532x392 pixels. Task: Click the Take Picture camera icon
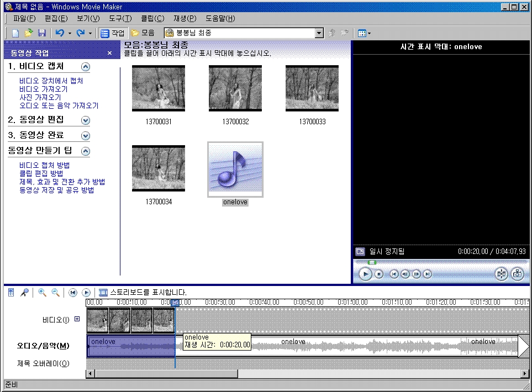click(x=518, y=274)
